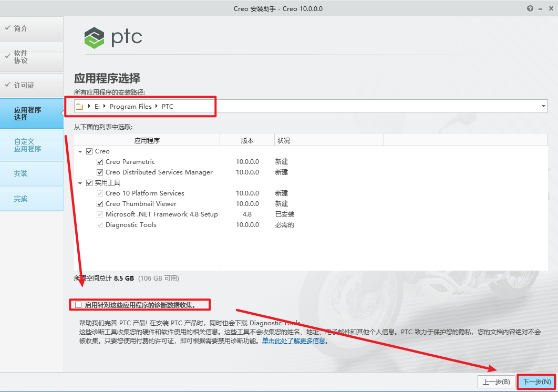Open the install path dropdown arrow
The image size is (558, 392).
coord(543,107)
